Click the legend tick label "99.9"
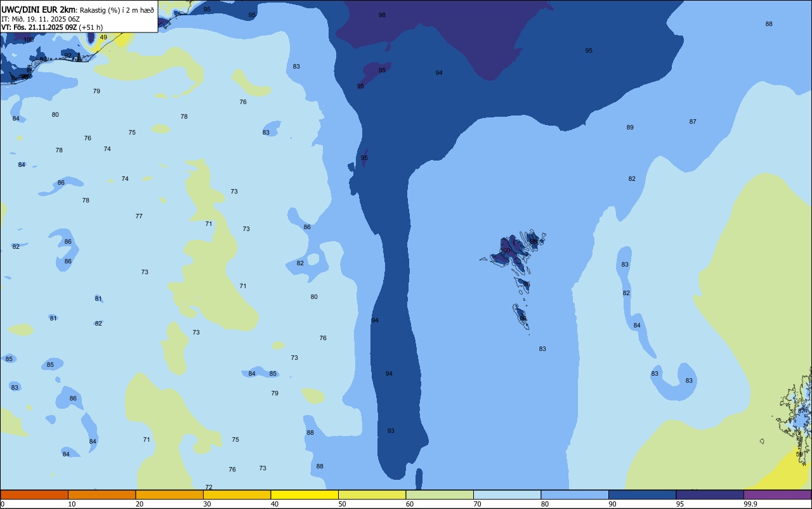Image resolution: width=812 pixels, height=509 pixels. pyautogui.click(x=750, y=504)
